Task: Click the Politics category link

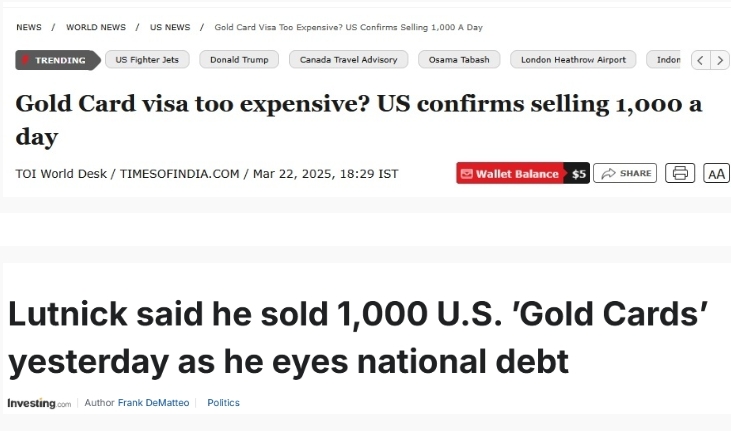Action: (223, 403)
